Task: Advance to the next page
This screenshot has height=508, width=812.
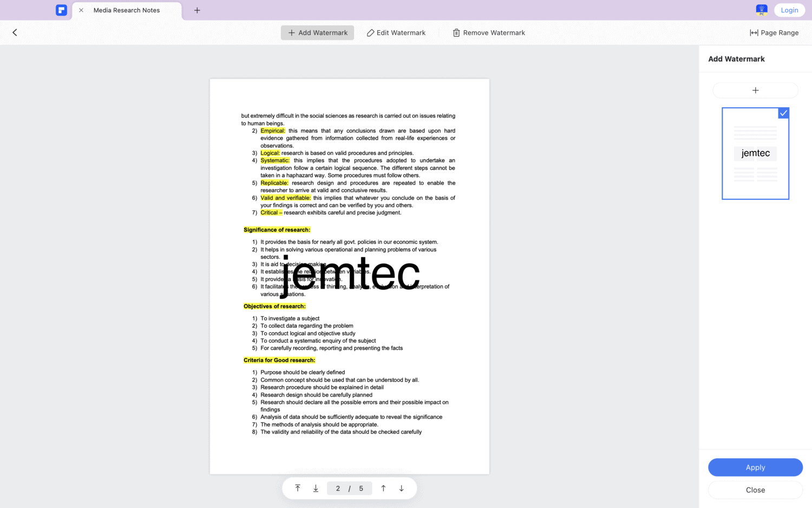Action: coord(401,488)
